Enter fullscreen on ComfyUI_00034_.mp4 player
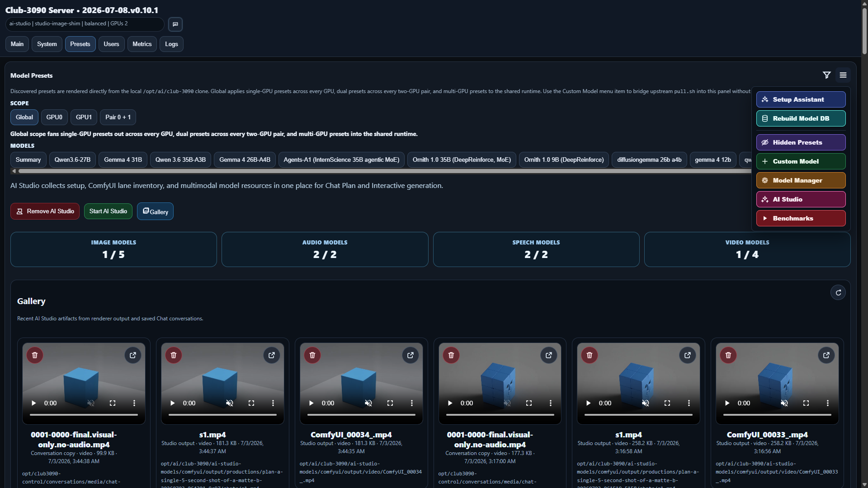Image resolution: width=868 pixels, height=488 pixels. (390, 403)
